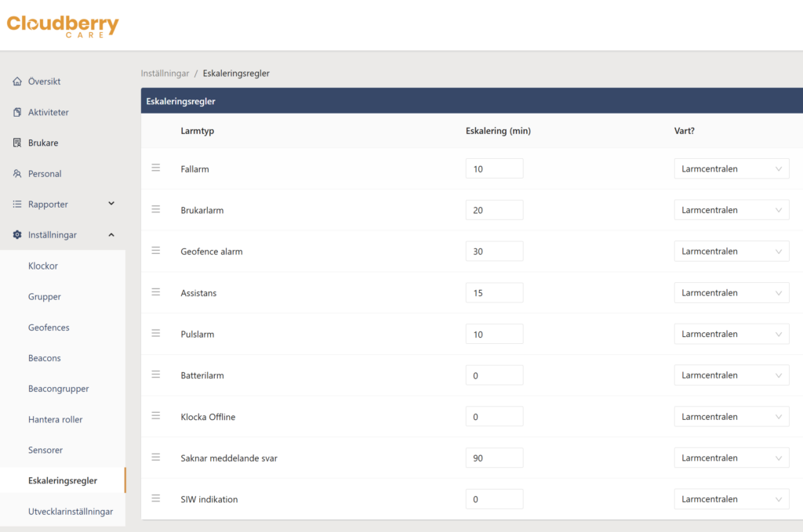Click the Eskaleringsregler panel title
Image resolution: width=803 pixels, height=532 pixels.
coord(181,101)
